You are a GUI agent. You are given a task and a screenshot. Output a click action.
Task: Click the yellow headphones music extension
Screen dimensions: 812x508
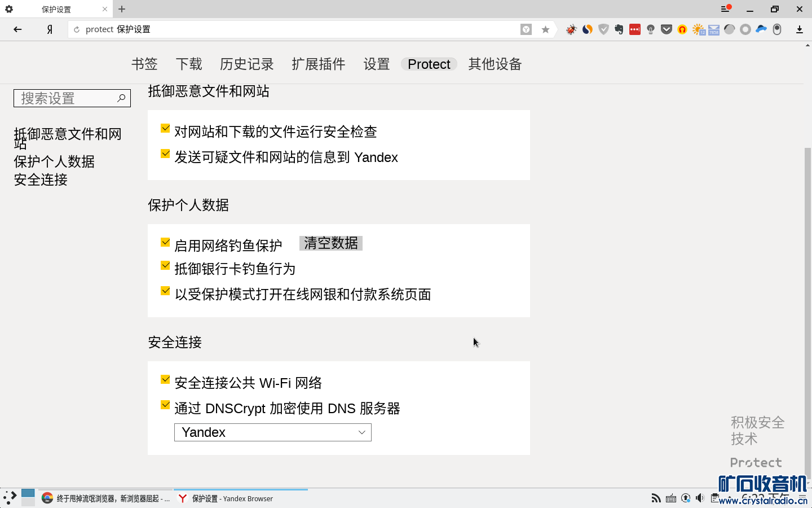(682, 29)
